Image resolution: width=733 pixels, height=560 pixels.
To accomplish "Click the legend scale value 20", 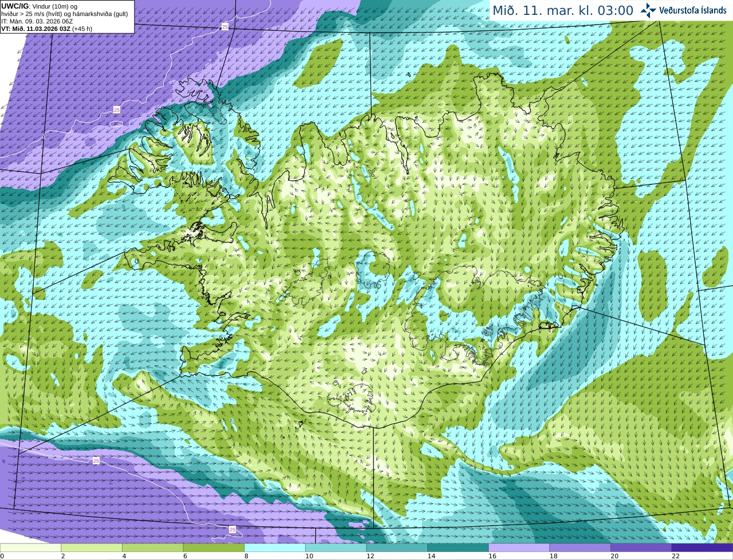I will (614, 556).
